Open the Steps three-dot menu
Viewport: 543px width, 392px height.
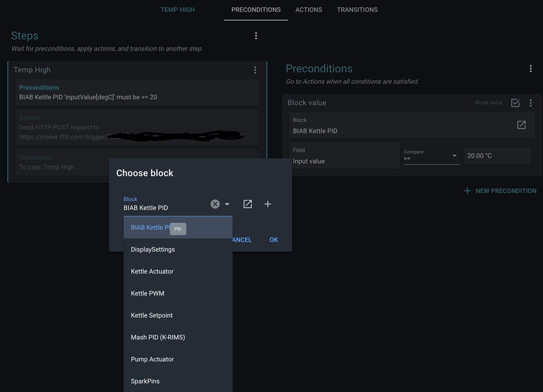point(256,36)
